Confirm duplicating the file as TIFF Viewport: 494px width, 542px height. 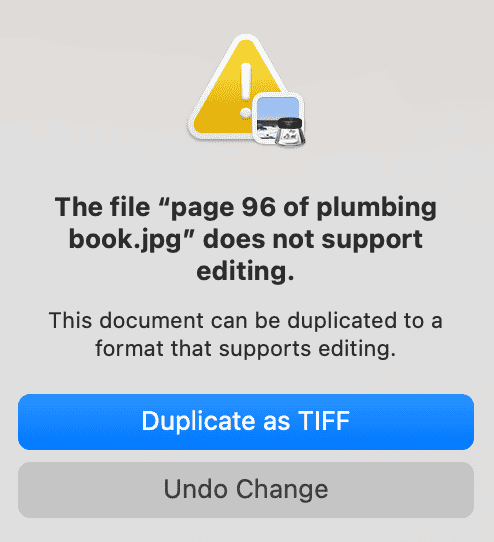click(x=246, y=422)
